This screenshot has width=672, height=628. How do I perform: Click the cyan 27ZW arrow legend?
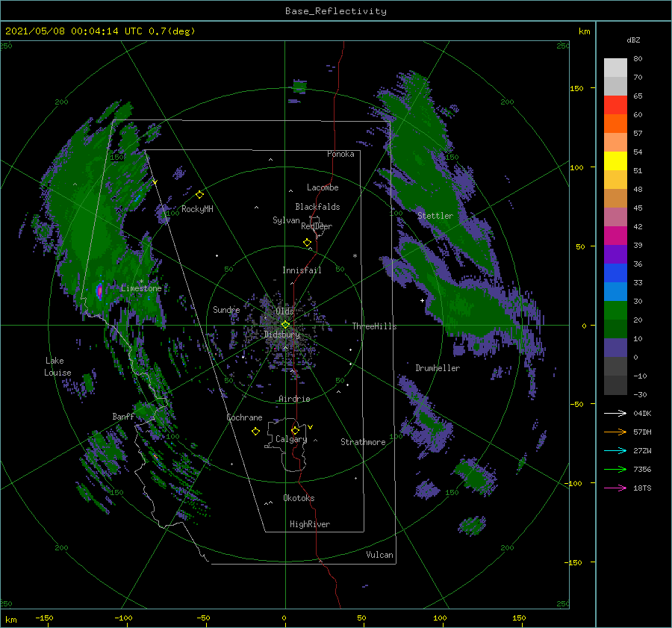point(615,450)
